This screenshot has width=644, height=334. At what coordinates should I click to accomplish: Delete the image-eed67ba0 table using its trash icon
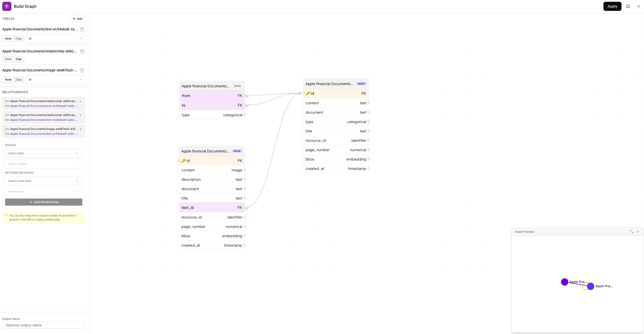[82, 70]
